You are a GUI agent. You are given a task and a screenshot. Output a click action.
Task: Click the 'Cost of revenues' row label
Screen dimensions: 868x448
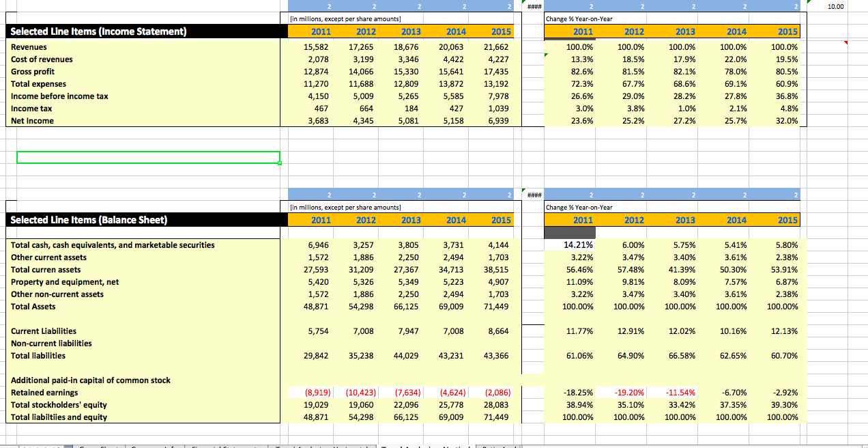click(42, 59)
